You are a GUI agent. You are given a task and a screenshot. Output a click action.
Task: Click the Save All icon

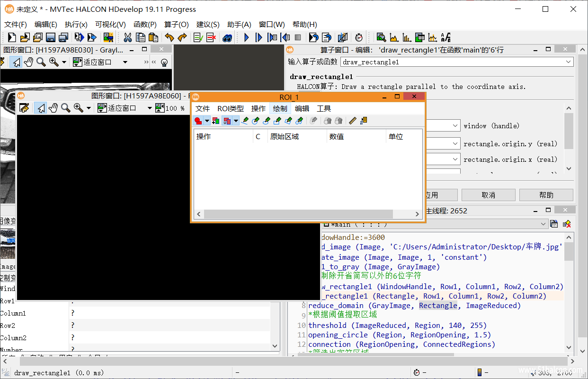pos(63,37)
